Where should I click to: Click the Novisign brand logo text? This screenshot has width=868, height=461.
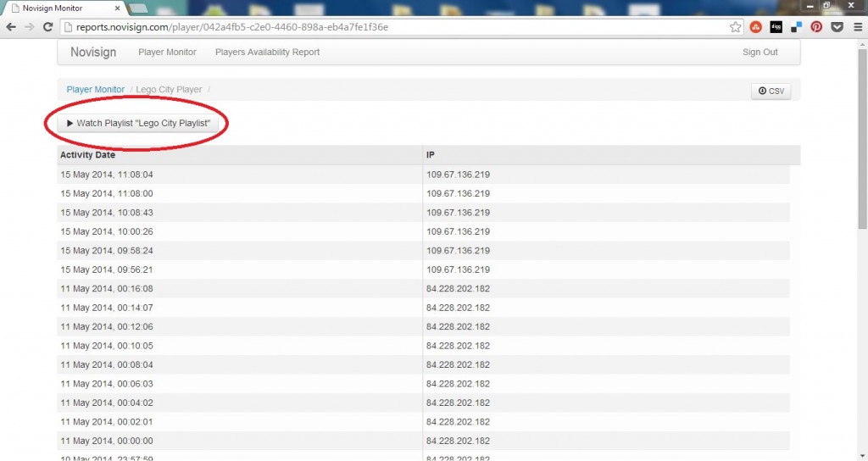pos(93,52)
